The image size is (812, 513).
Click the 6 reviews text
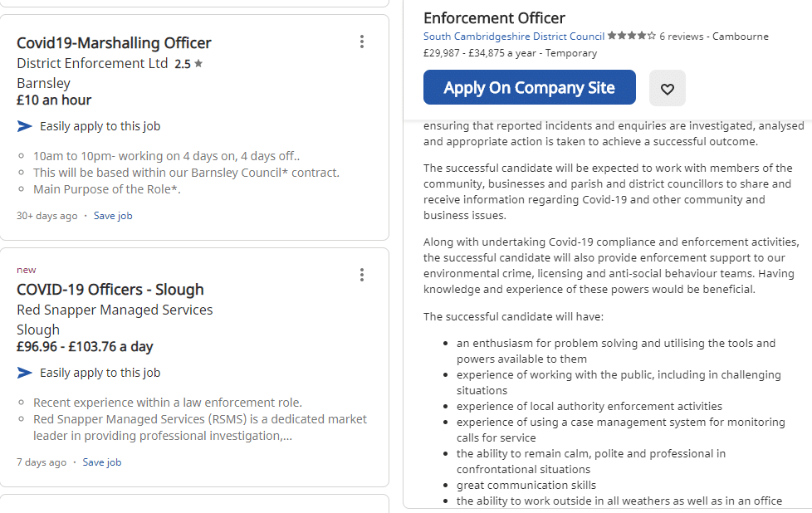tap(681, 37)
